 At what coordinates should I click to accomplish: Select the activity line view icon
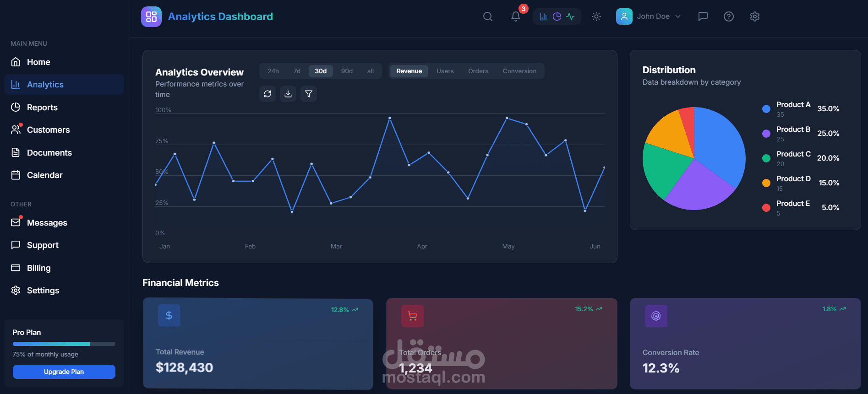coord(570,16)
